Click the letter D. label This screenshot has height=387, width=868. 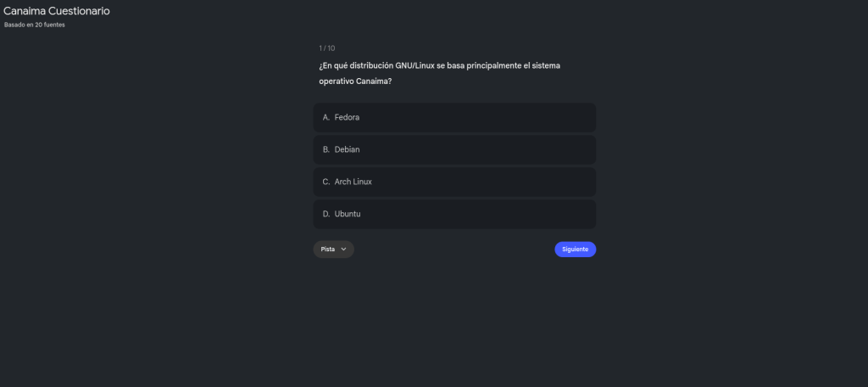326,214
